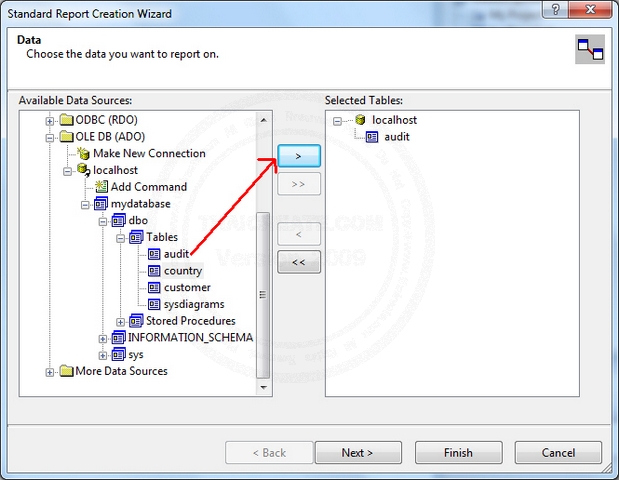Click the scrollbar down arrow
This screenshot has width=619, height=480.
tap(263, 388)
